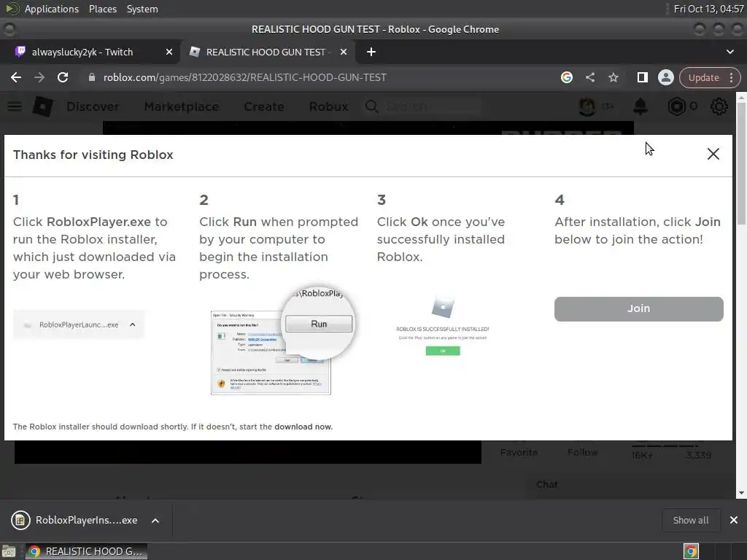Viewport: 747px width, 560px height.
Task: Show all downloads
Action: click(x=690, y=520)
